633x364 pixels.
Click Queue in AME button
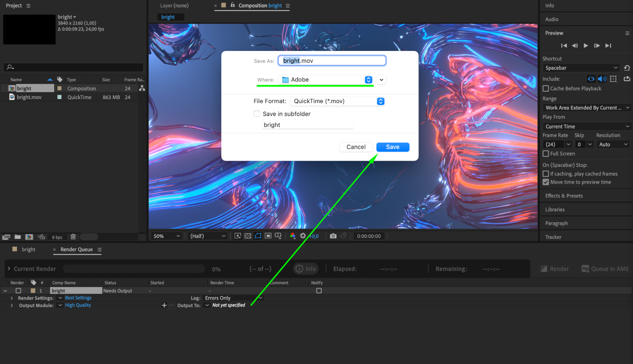pyautogui.click(x=605, y=269)
